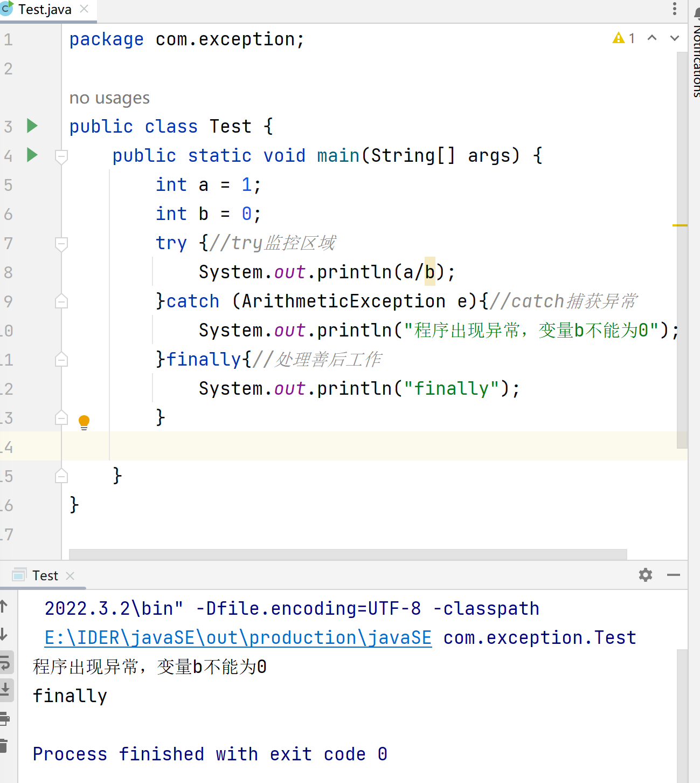
Task: Click the "try" keyword
Action: click(x=171, y=243)
